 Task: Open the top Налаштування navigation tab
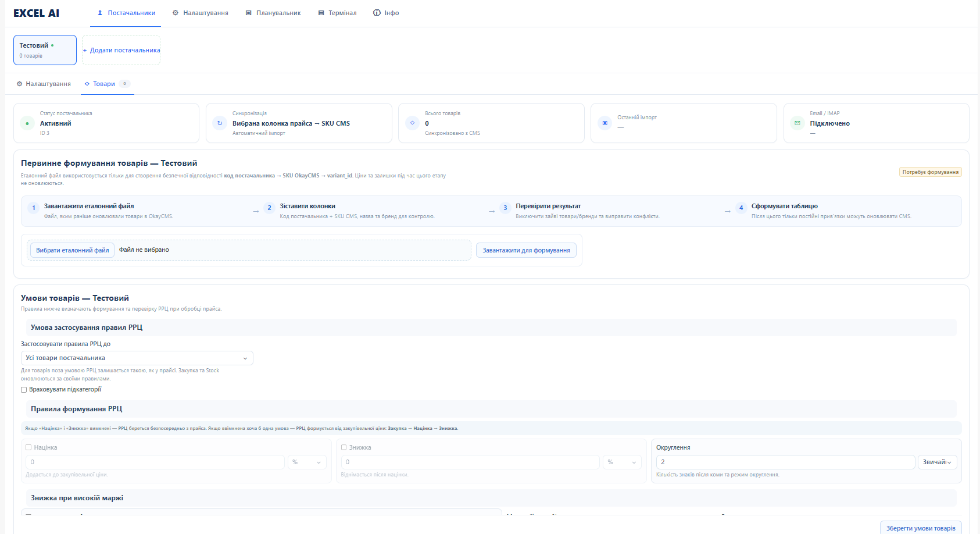200,13
